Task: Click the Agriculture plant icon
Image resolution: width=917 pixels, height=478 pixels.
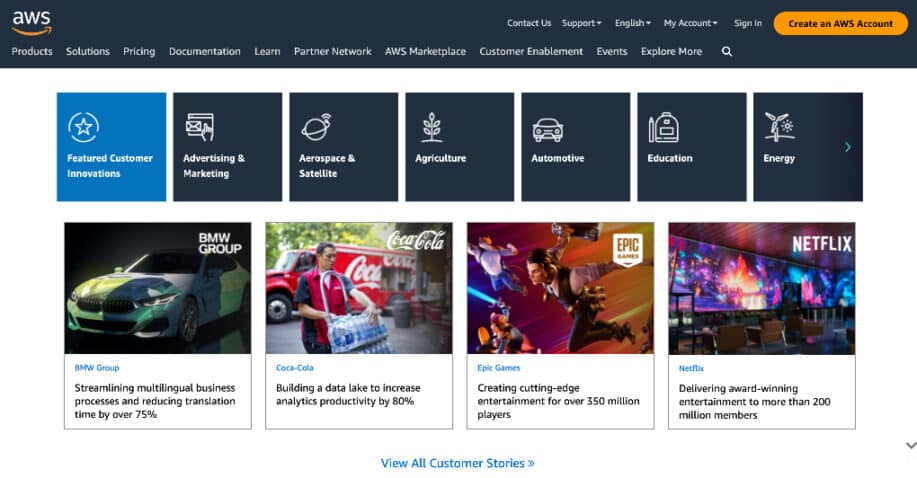Action: pyautogui.click(x=432, y=127)
